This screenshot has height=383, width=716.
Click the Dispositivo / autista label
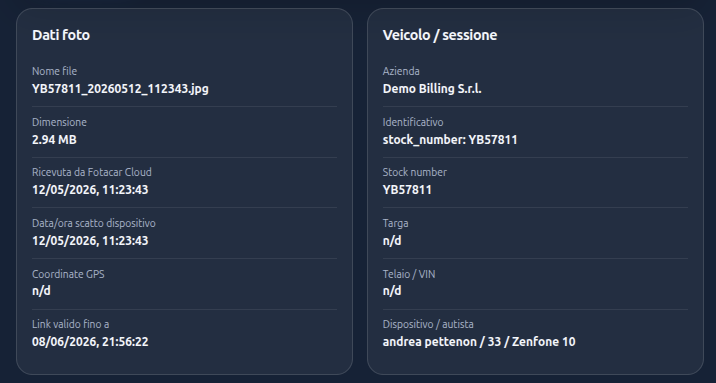coord(428,324)
